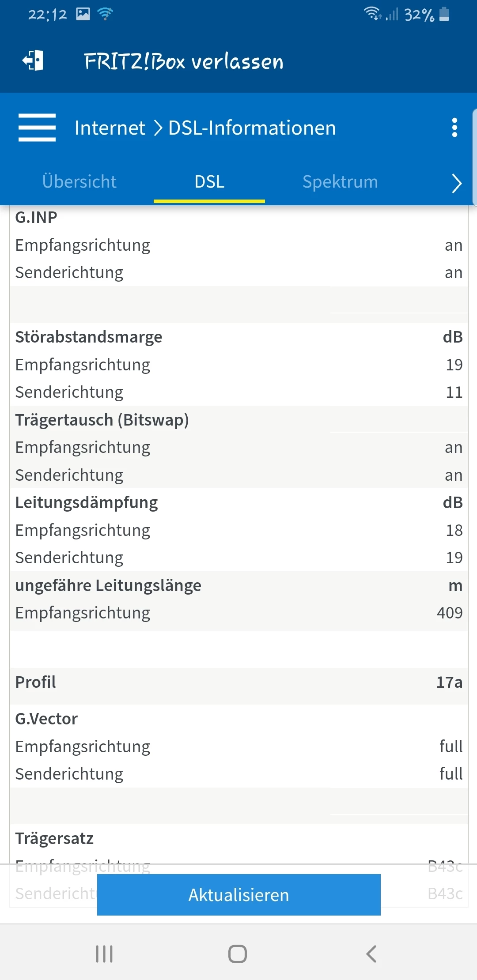Viewport: 477px width, 980px height.
Task: Select the DSL tab
Action: 209,182
